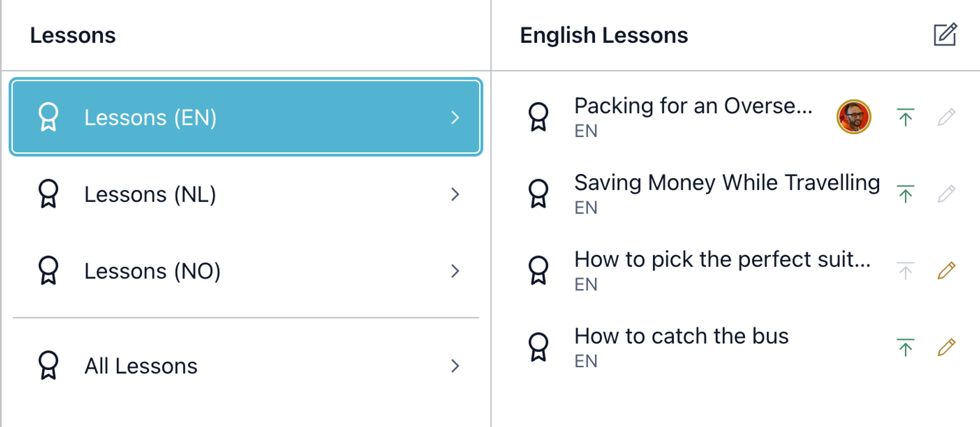Click the EN label under How to catch the bus
The image size is (980, 427).
tap(585, 361)
